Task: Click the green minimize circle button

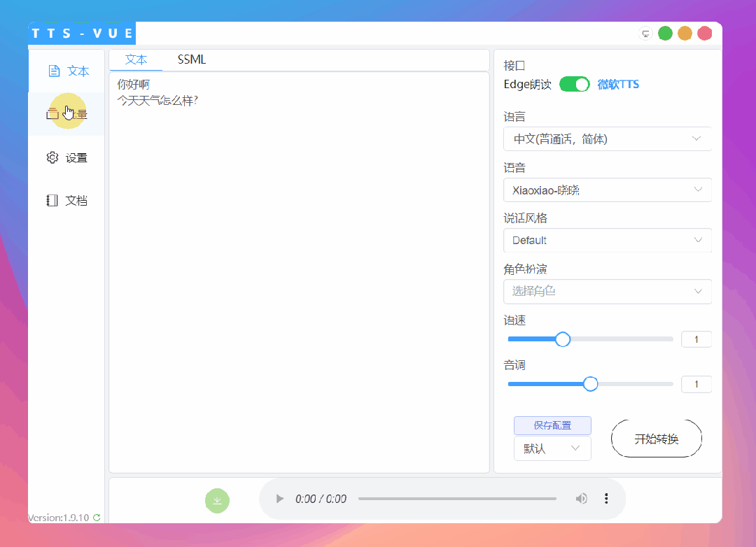Action: point(666,34)
